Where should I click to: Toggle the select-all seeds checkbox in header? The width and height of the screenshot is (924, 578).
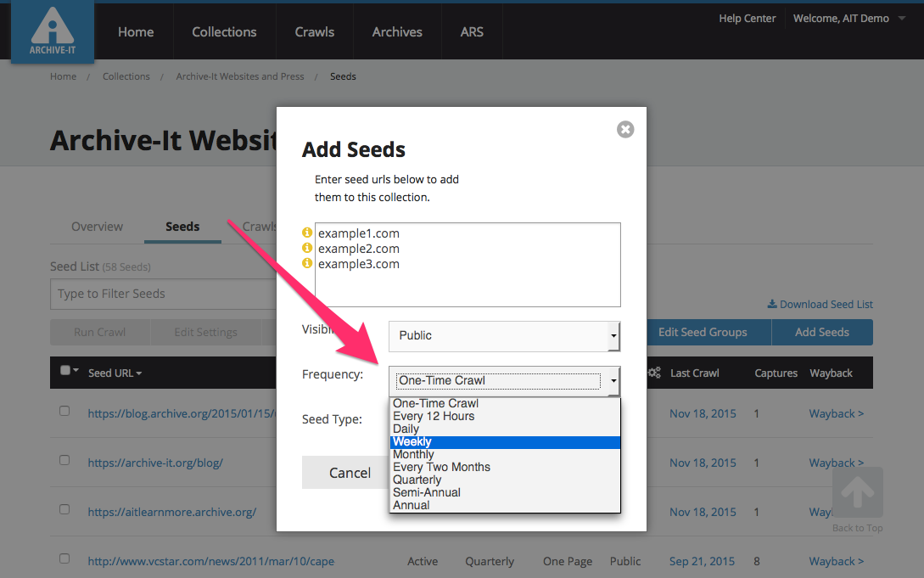pos(65,370)
